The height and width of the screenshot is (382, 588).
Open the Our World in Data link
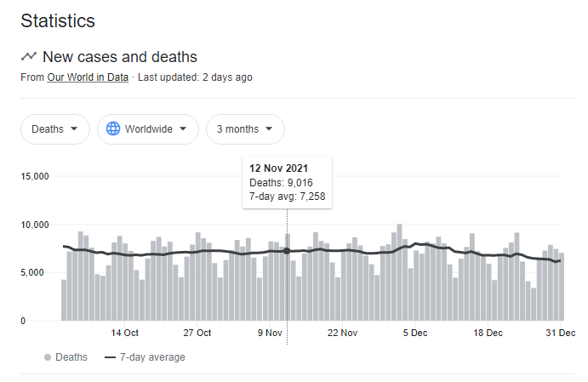pos(88,77)
